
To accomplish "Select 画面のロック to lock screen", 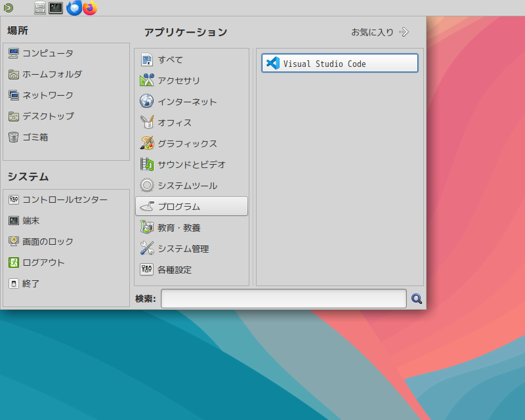I will (x=66, y=241).
